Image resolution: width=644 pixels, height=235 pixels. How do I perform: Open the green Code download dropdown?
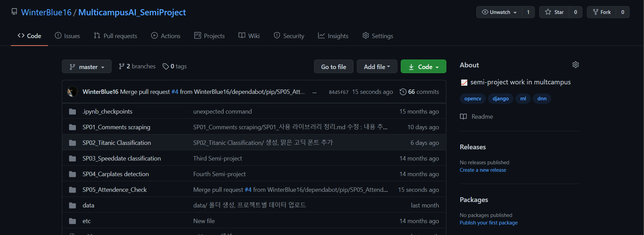click(x=423, y=66)
